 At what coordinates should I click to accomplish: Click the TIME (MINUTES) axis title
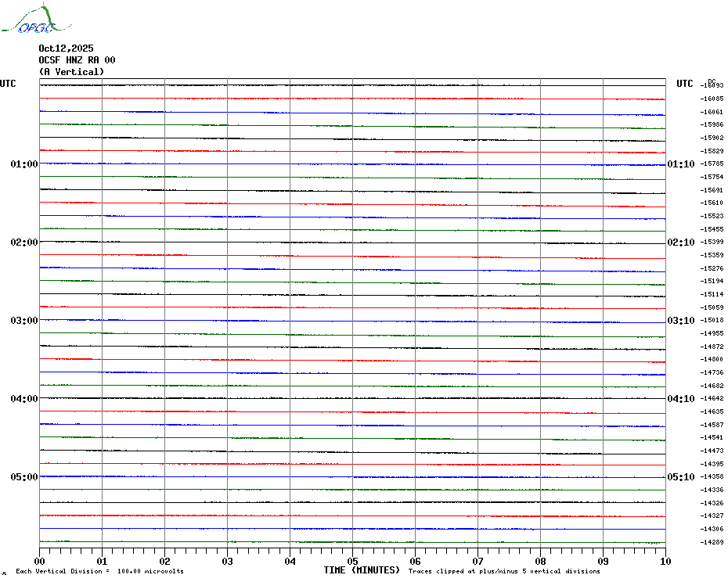[361, 570]
